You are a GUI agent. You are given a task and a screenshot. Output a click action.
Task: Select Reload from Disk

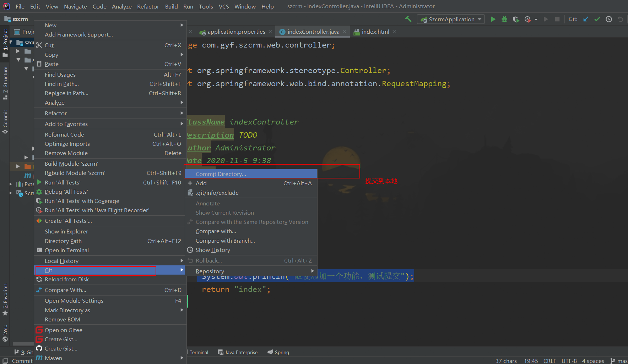(110, 279)
